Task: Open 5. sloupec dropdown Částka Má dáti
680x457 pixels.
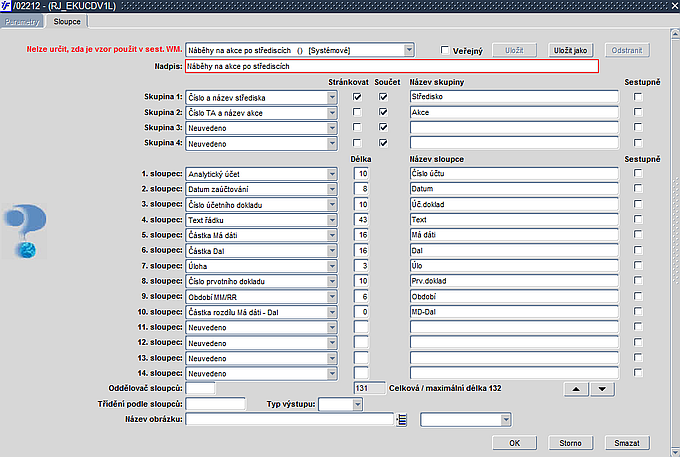Action: [332, 235]
